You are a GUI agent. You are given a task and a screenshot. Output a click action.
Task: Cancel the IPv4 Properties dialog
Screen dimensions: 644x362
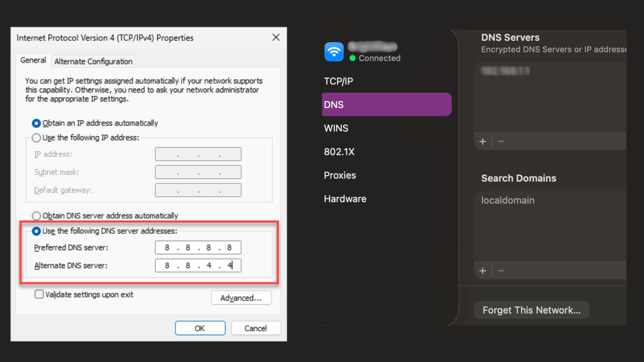click(256, 328)
